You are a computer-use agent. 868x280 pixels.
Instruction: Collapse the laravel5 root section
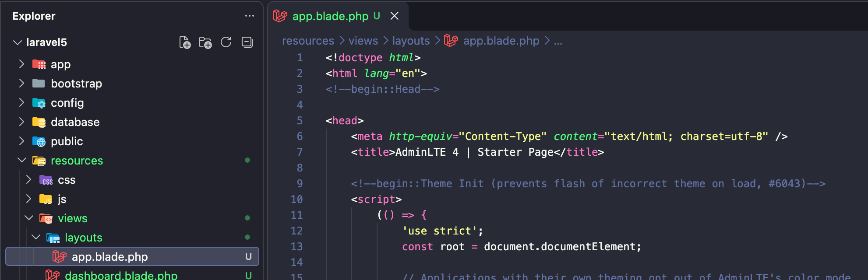18,42
